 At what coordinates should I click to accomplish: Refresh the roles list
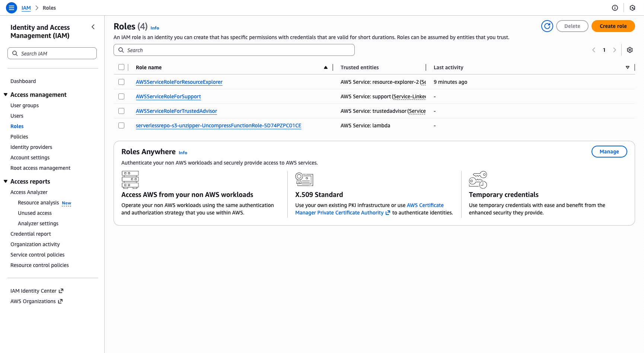(547, 26)
